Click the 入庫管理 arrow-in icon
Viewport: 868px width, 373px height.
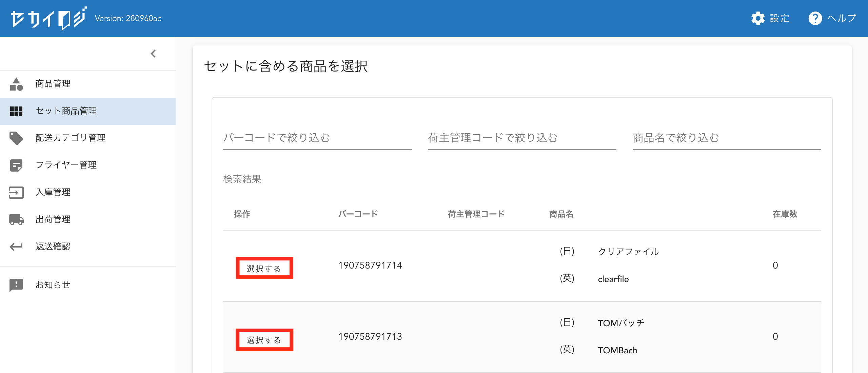coord(16,192)
